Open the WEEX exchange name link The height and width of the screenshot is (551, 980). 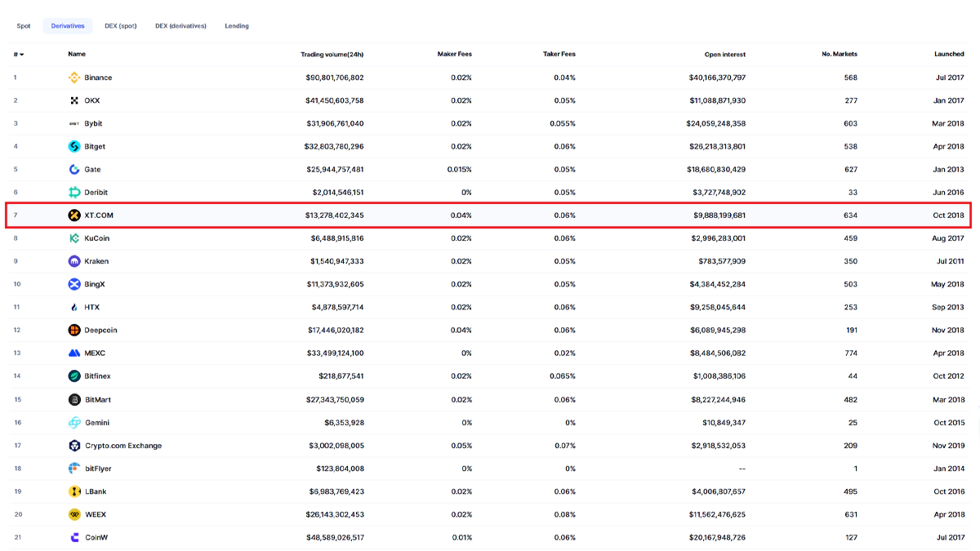point(96,514)
